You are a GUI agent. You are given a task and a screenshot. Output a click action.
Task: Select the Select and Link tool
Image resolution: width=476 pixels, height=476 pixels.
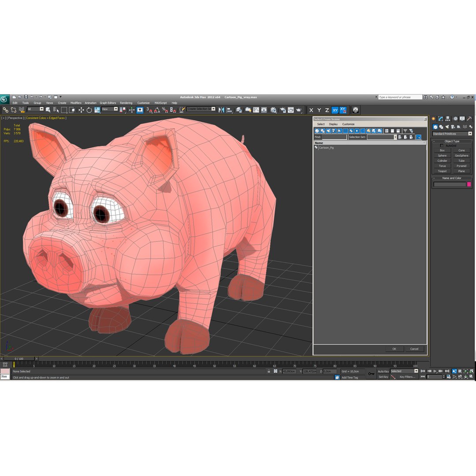(x=5, y=110)
